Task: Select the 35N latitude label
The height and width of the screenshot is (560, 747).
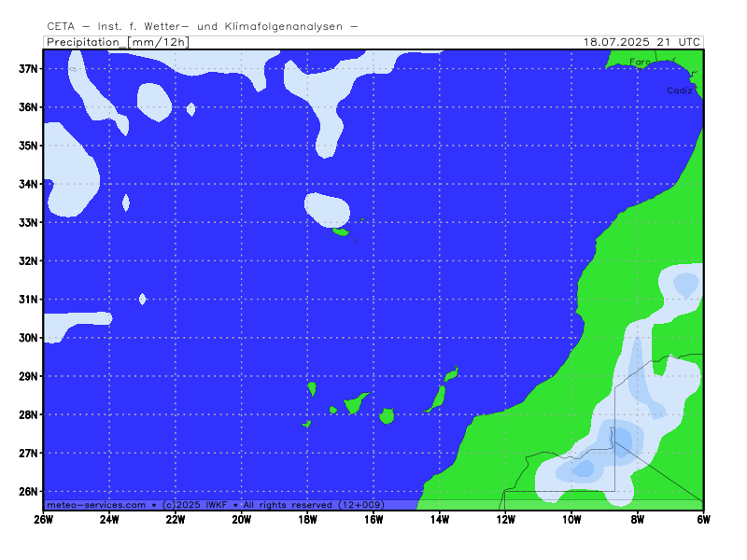Action: point(28,146)
